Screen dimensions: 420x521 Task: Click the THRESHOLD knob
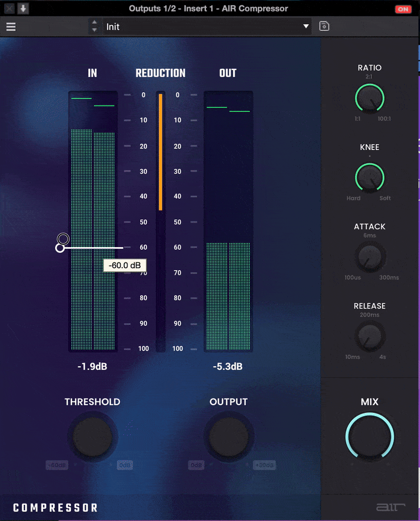[92, 437]
